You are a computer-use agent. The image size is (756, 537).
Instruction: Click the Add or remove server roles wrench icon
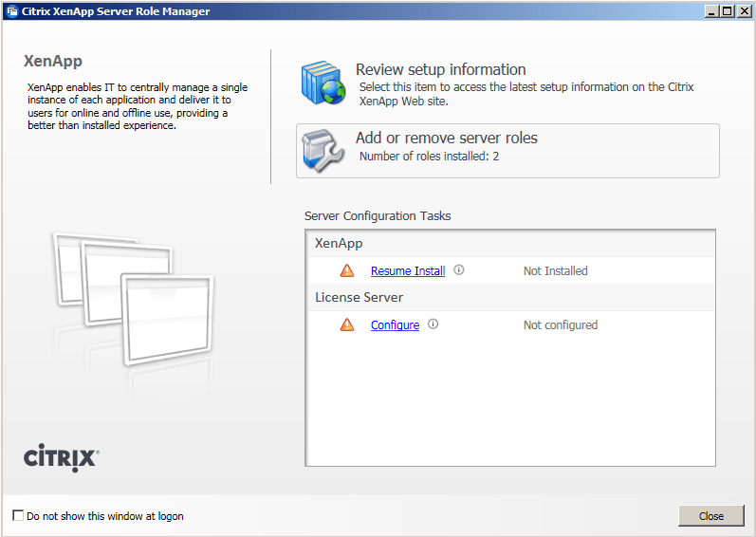tap(323, 151)
